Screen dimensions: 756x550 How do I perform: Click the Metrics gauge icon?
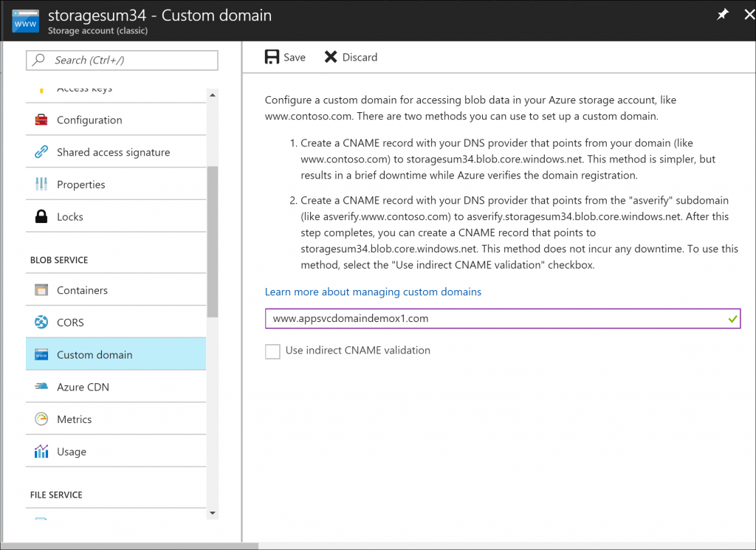pos(41,419)
